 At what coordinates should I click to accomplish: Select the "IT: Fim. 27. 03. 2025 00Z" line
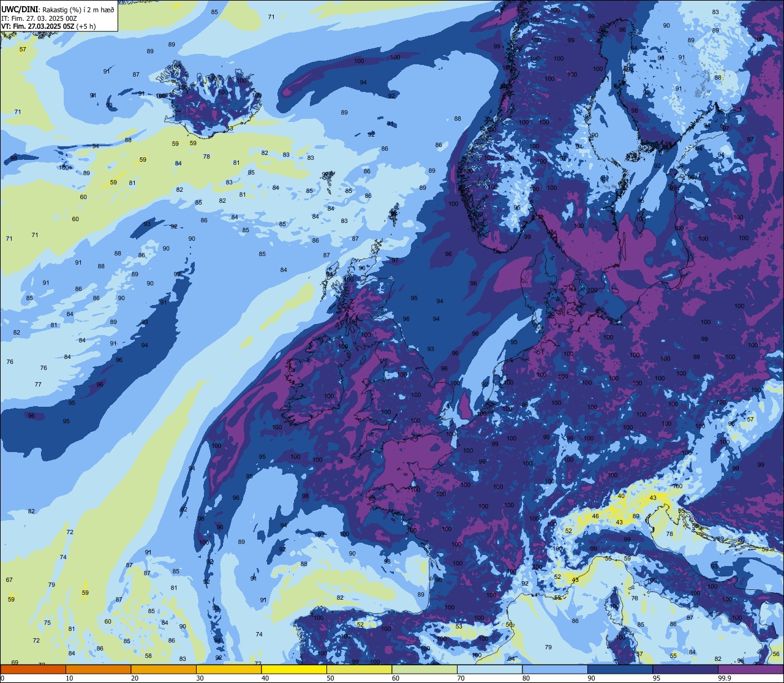(x=39, y=18)
